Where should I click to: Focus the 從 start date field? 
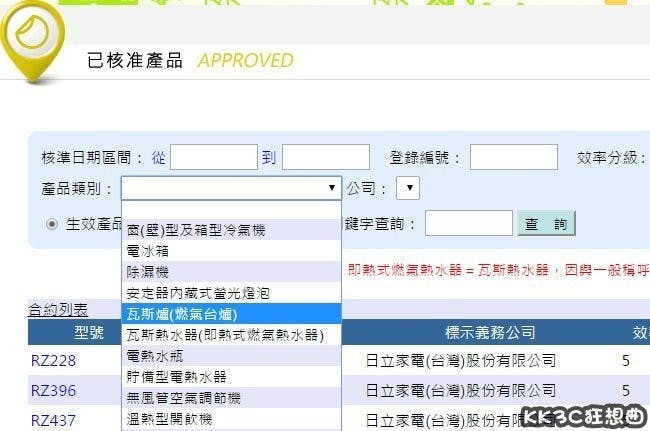click(x=214, y=157)
